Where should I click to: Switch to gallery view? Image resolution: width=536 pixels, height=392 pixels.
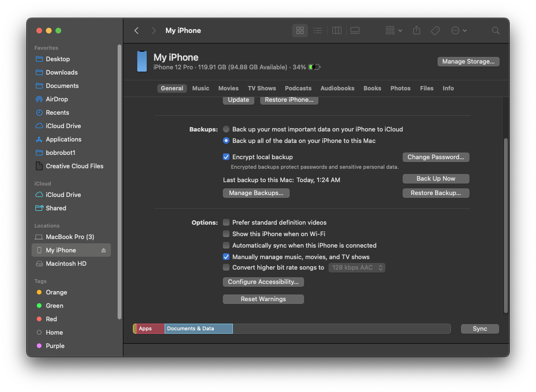tap(355, 31)
